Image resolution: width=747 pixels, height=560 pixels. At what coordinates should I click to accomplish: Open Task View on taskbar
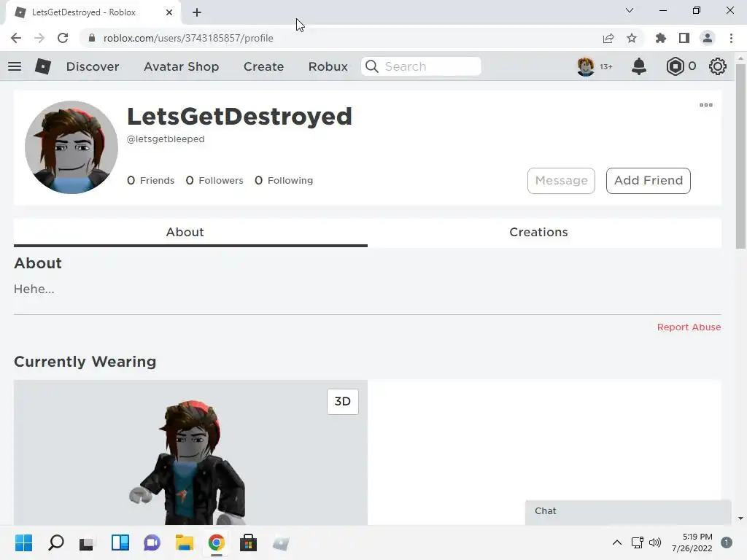click(x=88, y=542)
